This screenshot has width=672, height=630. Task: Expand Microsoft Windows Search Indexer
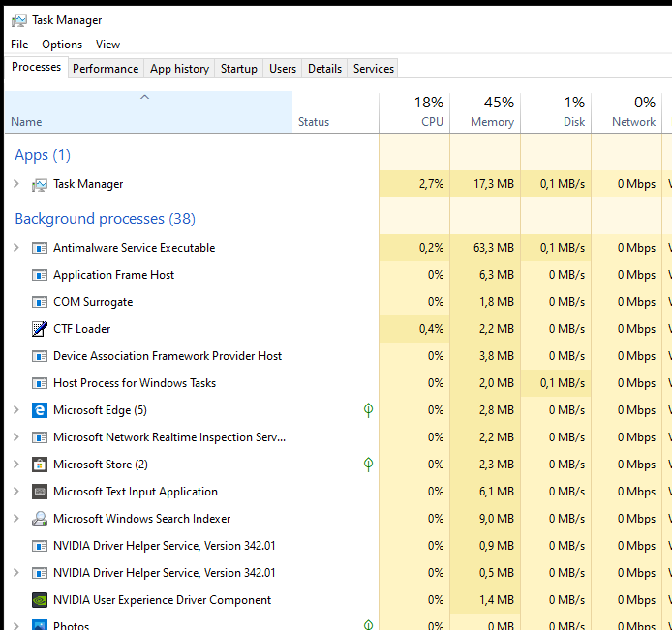tap(16, 519)
